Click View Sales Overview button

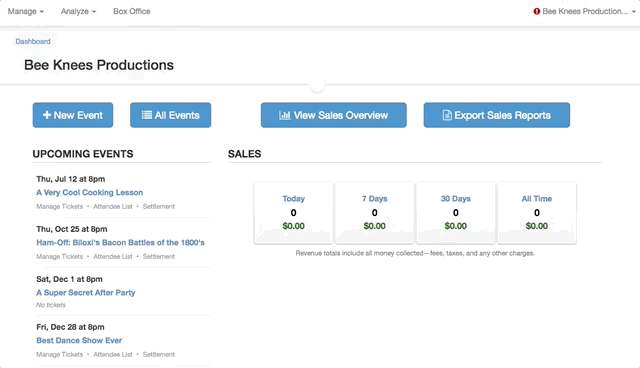pos(333,115)
